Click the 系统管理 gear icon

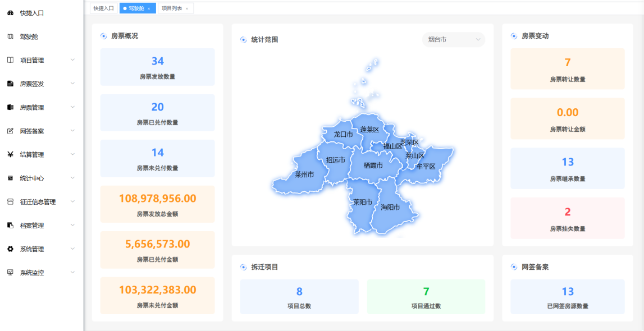click(11, 248)
